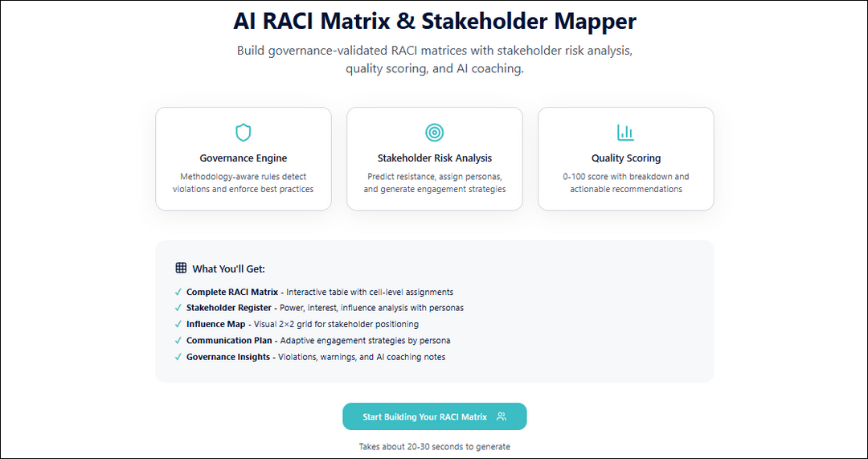868x459 pixels.
Task: Click the checkmark beside Stakeholder Register
Action: 178,308
